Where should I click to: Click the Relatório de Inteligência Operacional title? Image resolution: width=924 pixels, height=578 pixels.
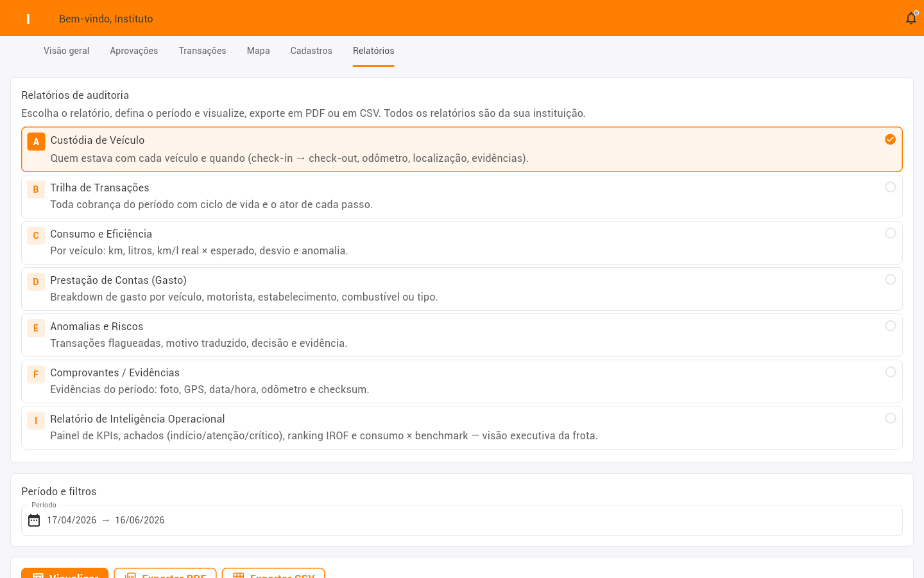tap(138, 419)
